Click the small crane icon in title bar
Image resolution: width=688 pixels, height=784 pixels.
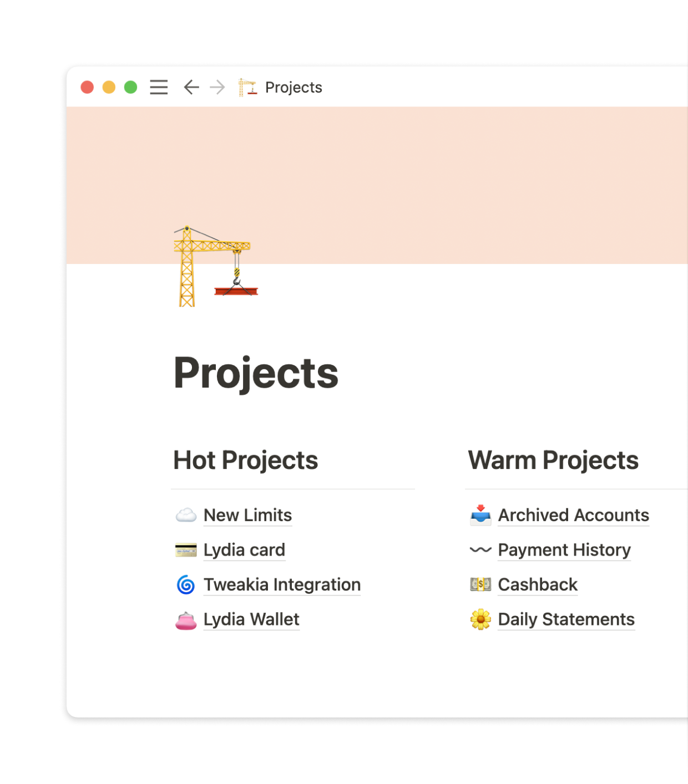[x=247, y=88]
